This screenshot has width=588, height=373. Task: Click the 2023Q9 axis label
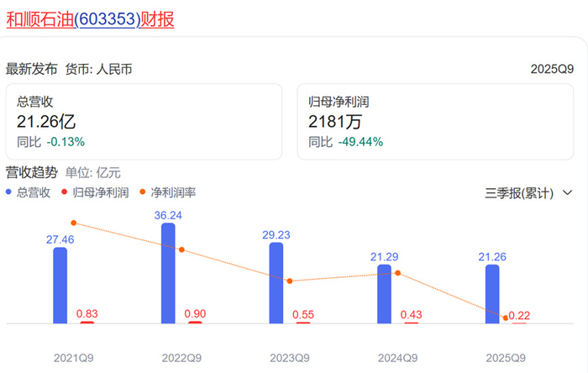[290, 358]
